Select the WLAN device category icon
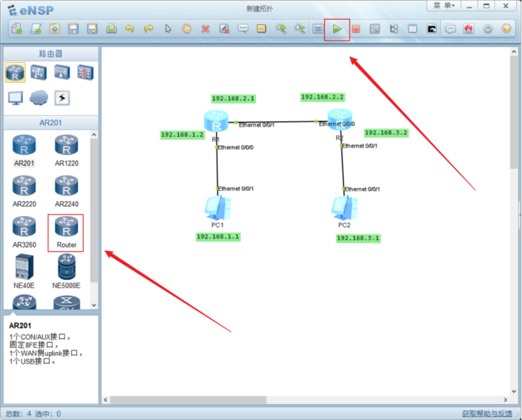This screenshot has width=522, height=420. point(62,72)
